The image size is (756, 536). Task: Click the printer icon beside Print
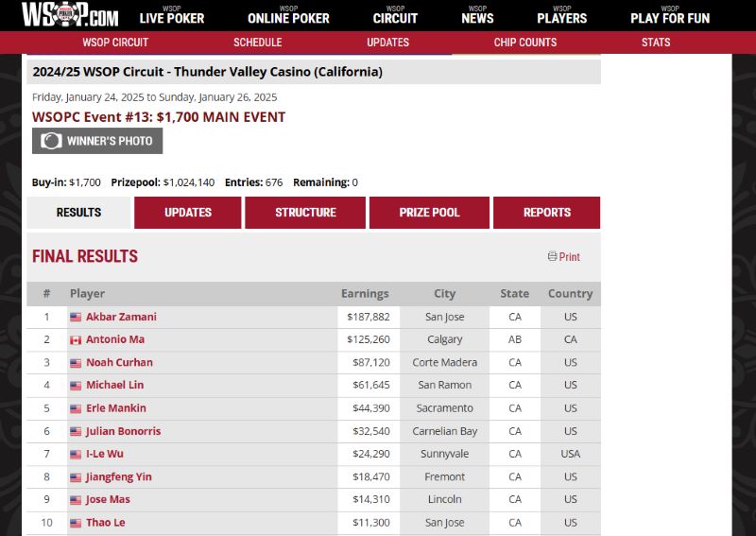[x=552, y=256]
